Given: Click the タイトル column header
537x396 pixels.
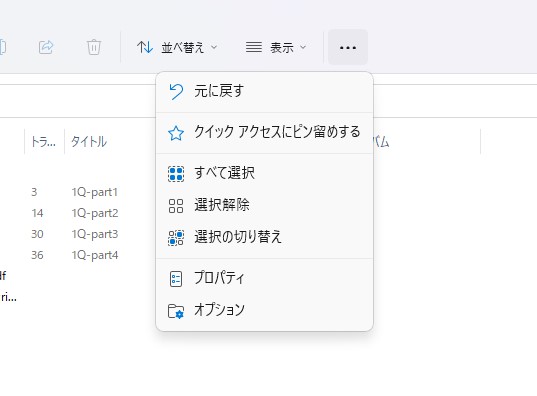Looking at the screenshot, I should click(x=89, y=141).
